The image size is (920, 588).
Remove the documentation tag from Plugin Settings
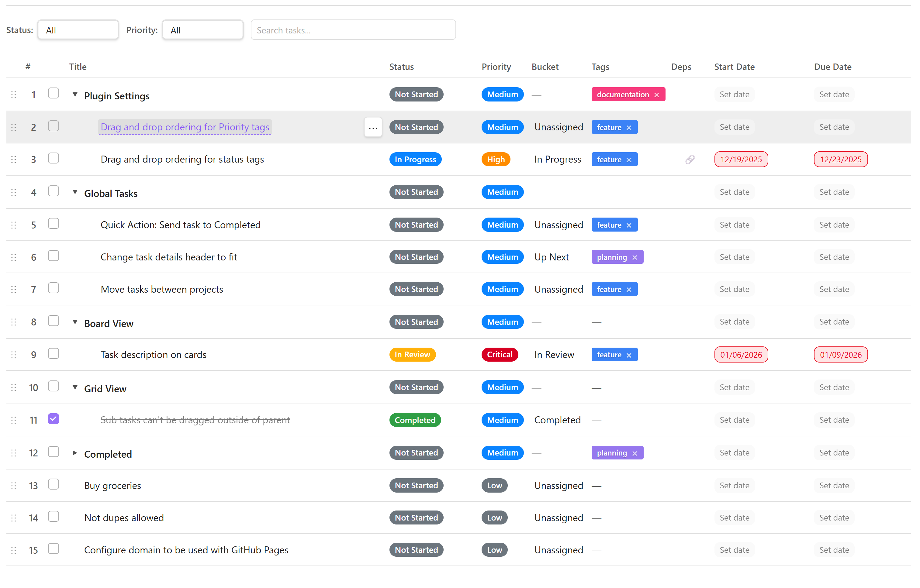pyautogui.click(x=657, y=95)
